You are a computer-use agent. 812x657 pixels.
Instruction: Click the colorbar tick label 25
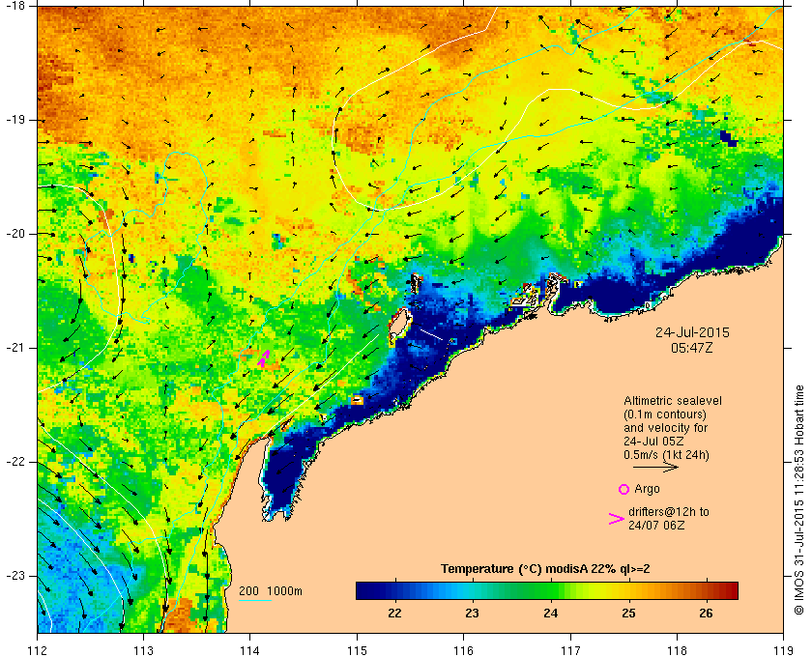click(628, 614)
